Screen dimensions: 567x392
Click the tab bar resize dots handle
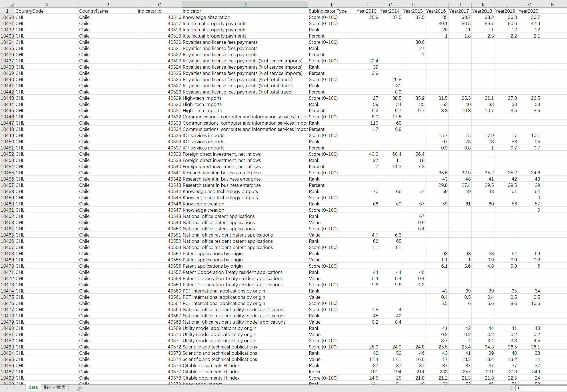click(x=511, y=388)
